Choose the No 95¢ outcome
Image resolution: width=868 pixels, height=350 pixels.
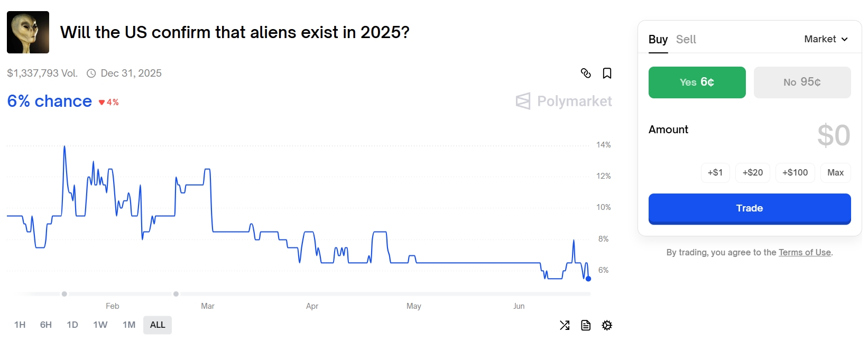click(x=802, y=82)
